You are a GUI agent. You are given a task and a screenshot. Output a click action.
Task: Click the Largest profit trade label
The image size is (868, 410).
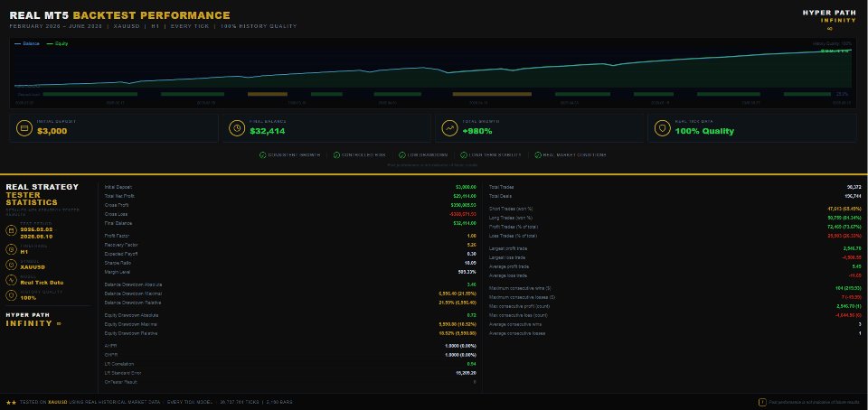tap(508, 248)
